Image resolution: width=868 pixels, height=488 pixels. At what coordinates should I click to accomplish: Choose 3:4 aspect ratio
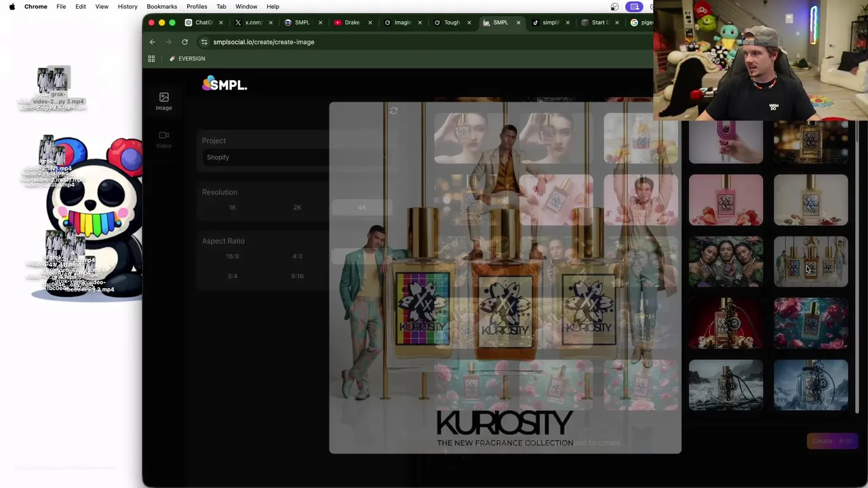coord(233,276)
